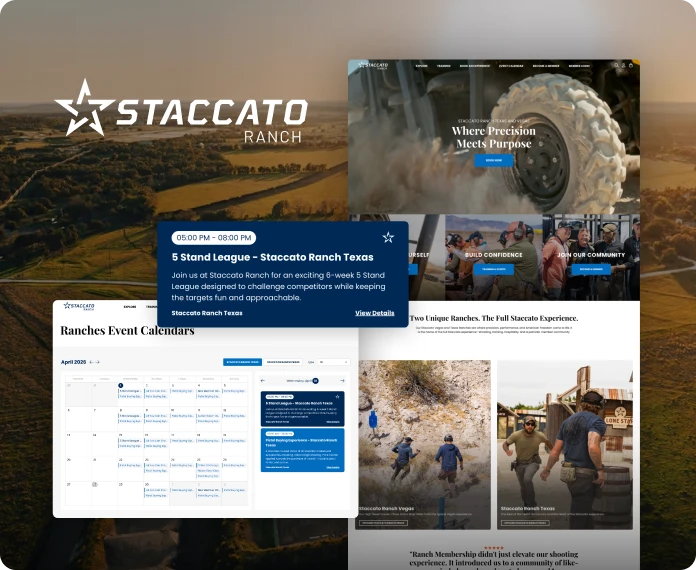
Task: Click View Details on the 5 Stand League popup
Action: coord(375,313)
